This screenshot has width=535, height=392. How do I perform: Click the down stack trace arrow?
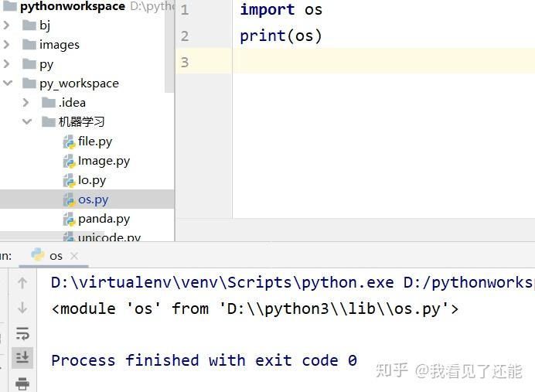[22, 308]
